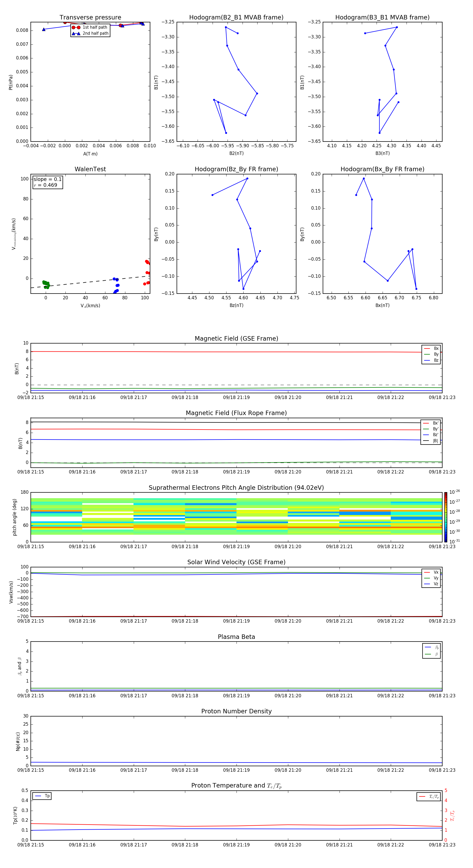Select the β_p legend entry
This screenshot has width=473, height=868.
(x=431, y=647)
